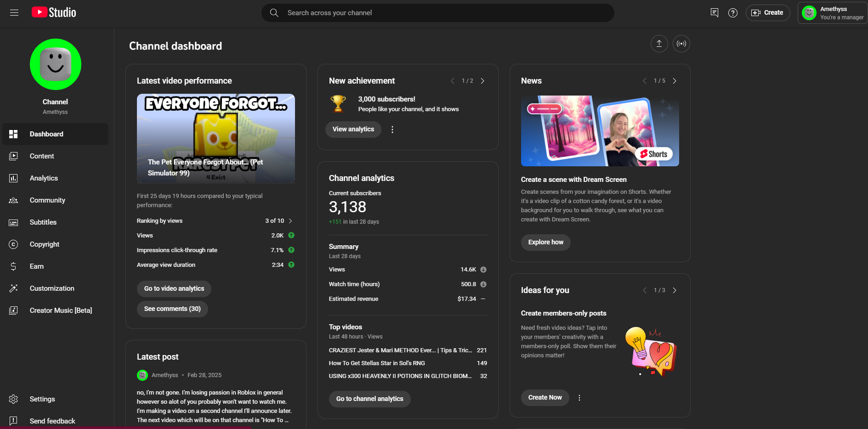868x429 pixels.
Task: Click the Earn dollar sign icon
Action: pos(13,266)
